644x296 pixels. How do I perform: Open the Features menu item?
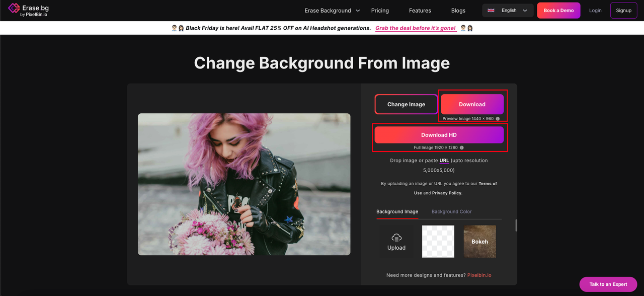click(x=420, y=11)
